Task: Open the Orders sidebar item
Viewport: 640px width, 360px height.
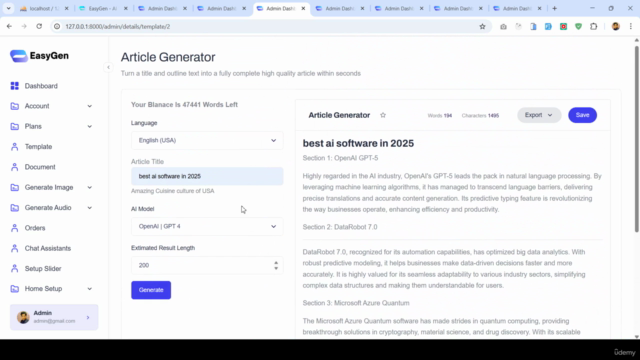Action: click(x=35, y=228)
